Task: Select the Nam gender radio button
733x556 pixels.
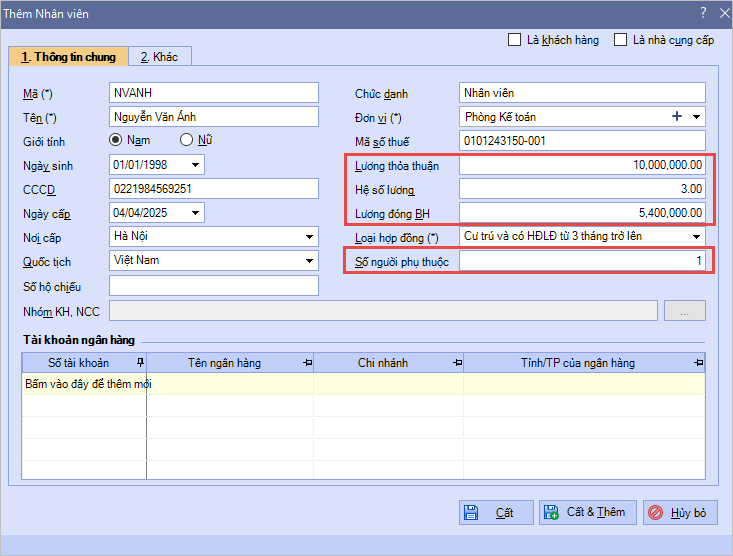Action: coord(116,141)
